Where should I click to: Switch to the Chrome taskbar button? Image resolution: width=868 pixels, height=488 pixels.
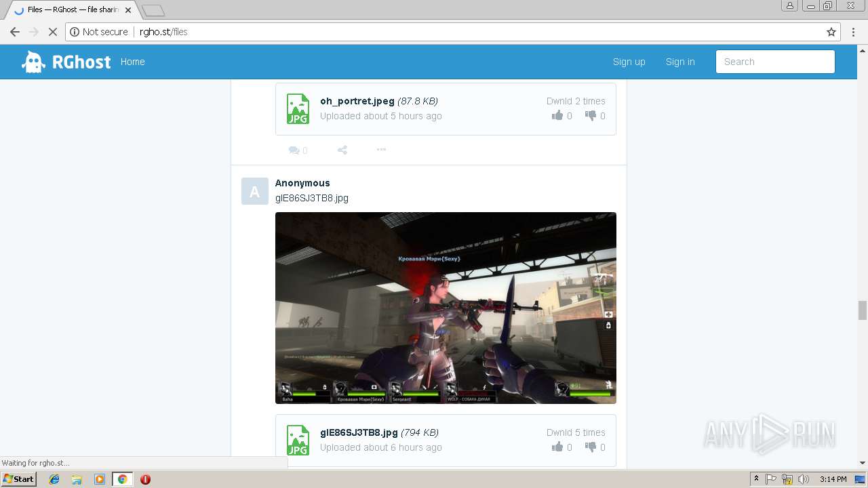pyautogui.click(x=122, y=479)
